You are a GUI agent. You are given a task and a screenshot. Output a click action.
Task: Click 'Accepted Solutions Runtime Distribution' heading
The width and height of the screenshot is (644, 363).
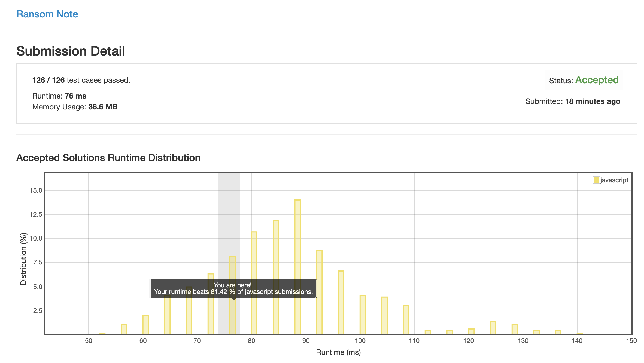108,158
